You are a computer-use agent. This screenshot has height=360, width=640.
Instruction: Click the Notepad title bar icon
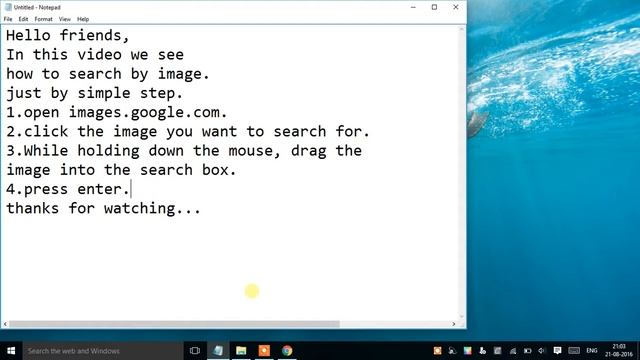[8, 7]
